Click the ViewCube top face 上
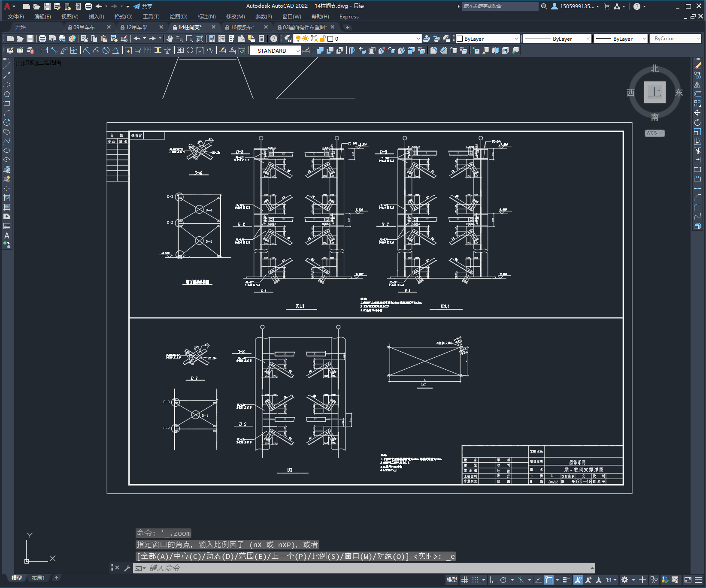The width and height of the screenshot is (706, 588). (654, 92)
